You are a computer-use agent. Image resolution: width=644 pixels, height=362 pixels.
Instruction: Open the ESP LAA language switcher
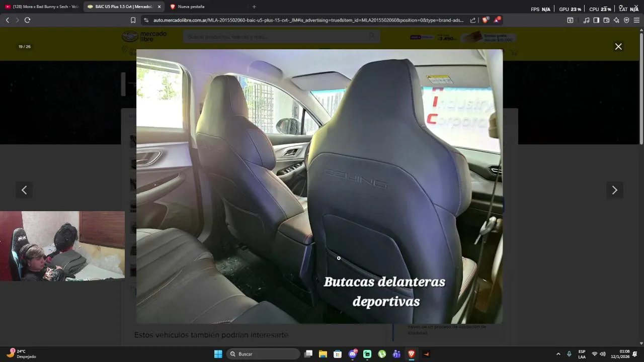pos(582,354)
